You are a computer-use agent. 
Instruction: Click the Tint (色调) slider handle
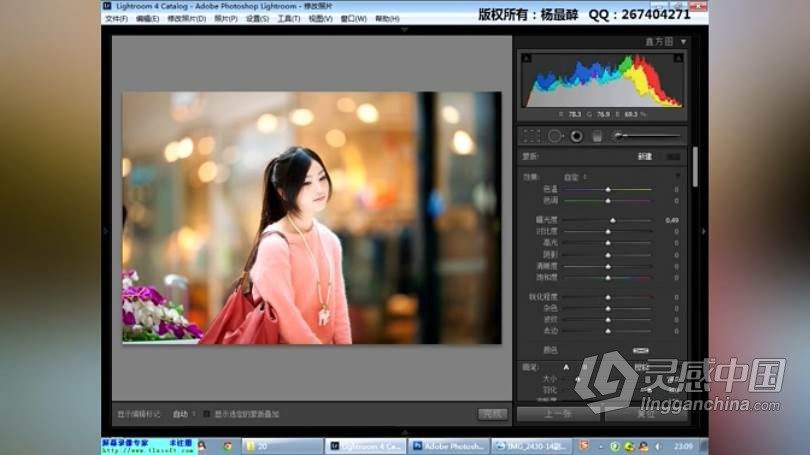tap(608, 200)
